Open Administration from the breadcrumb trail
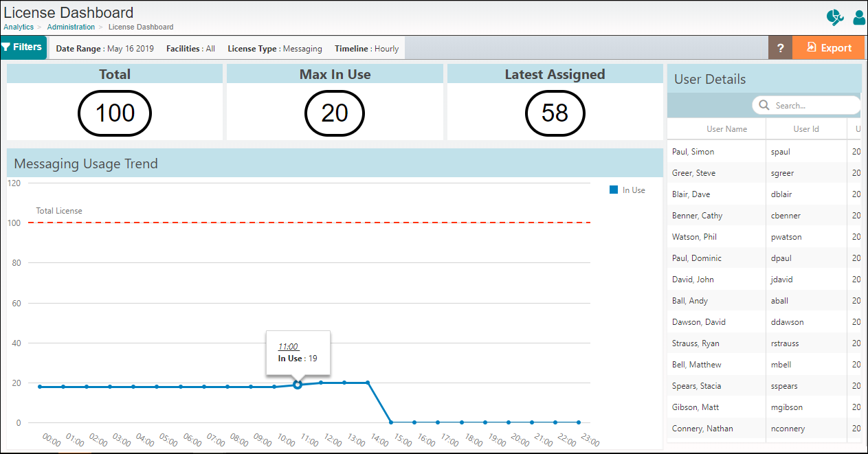 coord(71,27)
